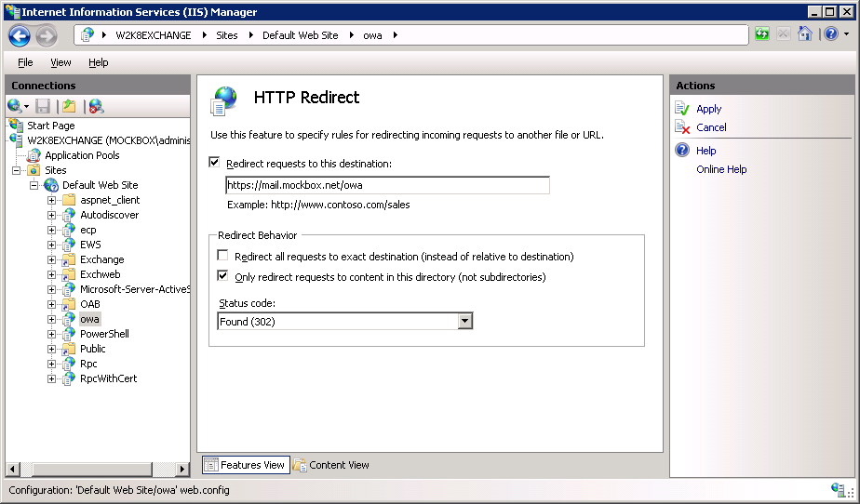Open the Help menu
Screen dimensions: 860x504
click(98, 62)
